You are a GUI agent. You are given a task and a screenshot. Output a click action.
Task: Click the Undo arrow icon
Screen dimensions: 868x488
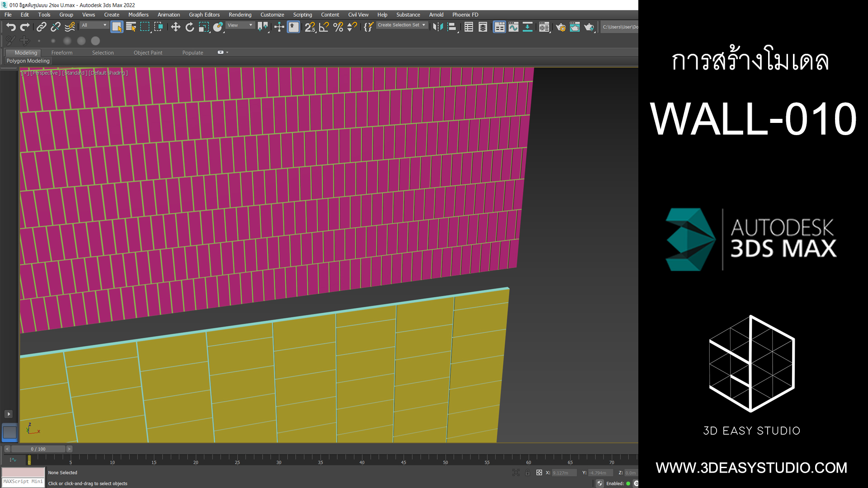11,27
